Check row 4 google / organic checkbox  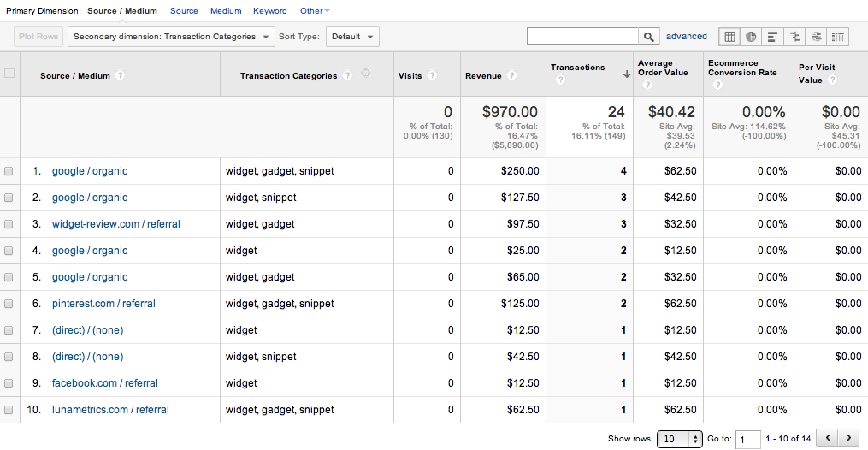(x=9, y=251)
